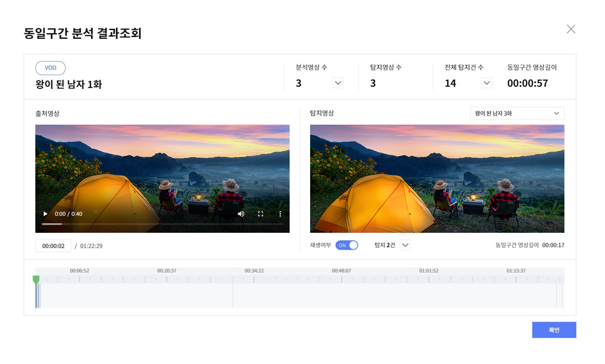The width and height of the screenshot is (605, 364).
Task: Select the green timeline playhead marker
Action: point(36,280)
